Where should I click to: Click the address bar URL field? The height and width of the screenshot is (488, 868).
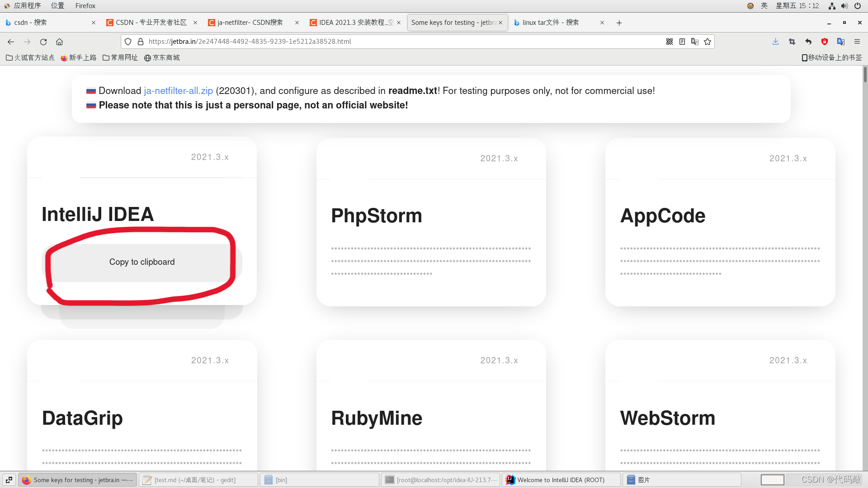pos(394,41)
